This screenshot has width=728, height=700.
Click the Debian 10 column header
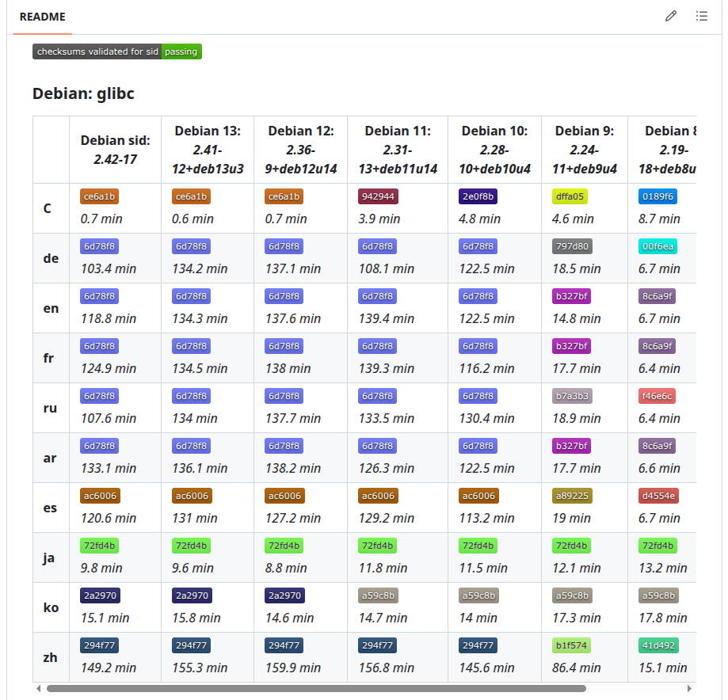coord(494,150)
